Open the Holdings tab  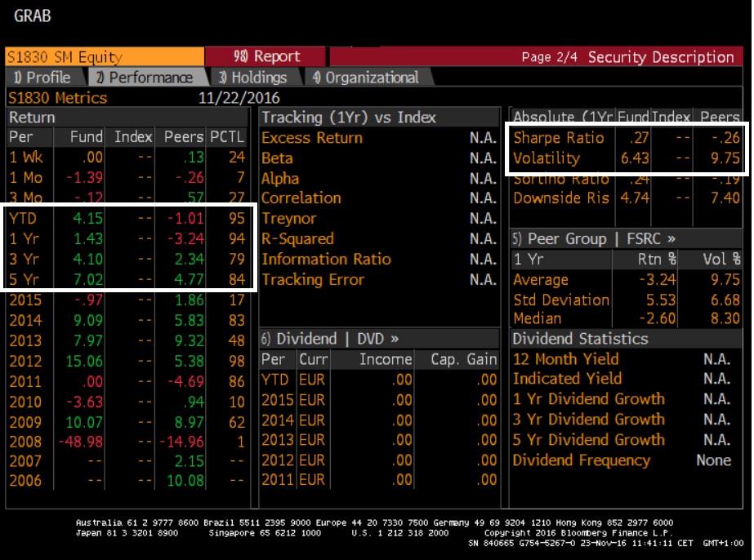253,78
